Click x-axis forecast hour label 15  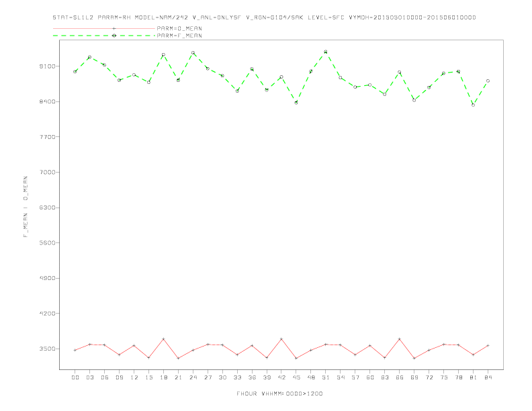coord(148,377)
